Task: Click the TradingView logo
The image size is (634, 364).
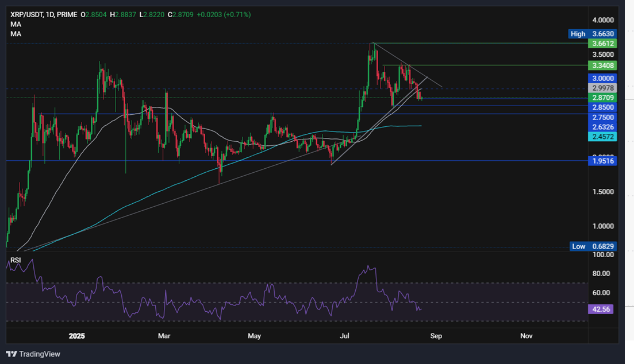Action: 33,354
